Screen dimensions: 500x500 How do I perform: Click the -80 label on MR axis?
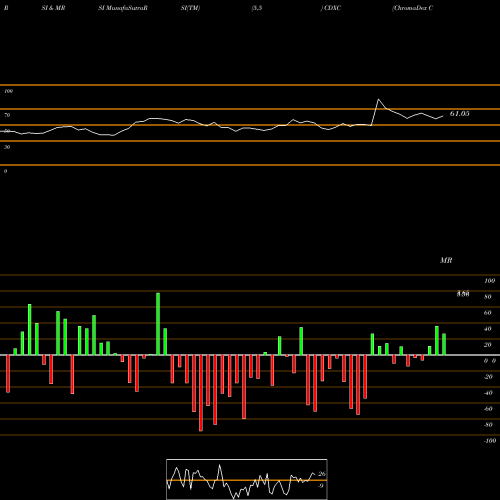[x=488, y=425]
